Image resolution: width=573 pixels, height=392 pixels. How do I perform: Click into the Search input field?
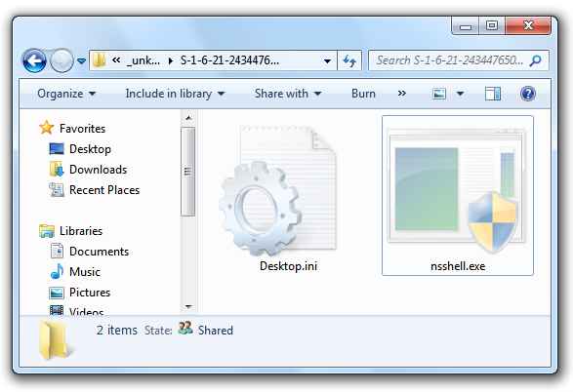click(449, 60)
